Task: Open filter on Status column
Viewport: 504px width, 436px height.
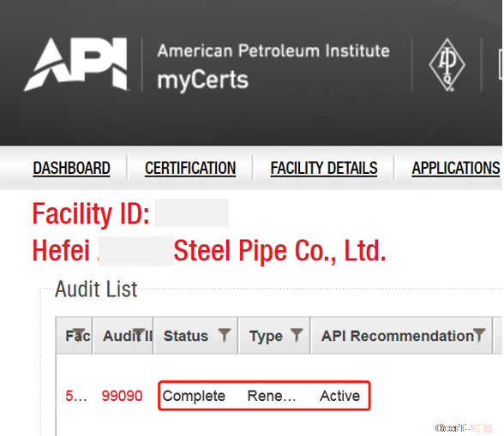Action: pyautogui.click(x=224, y=336)
